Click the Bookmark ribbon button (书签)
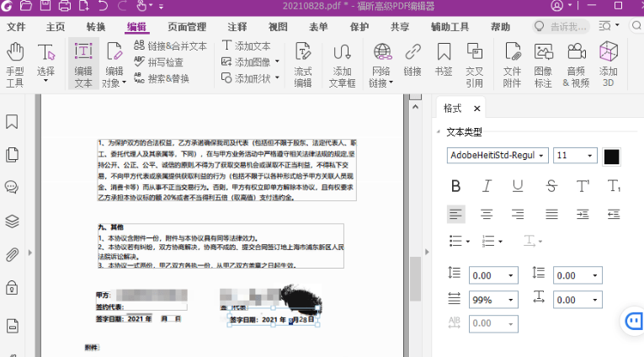The image size is (644, 357). coord(444,60)
